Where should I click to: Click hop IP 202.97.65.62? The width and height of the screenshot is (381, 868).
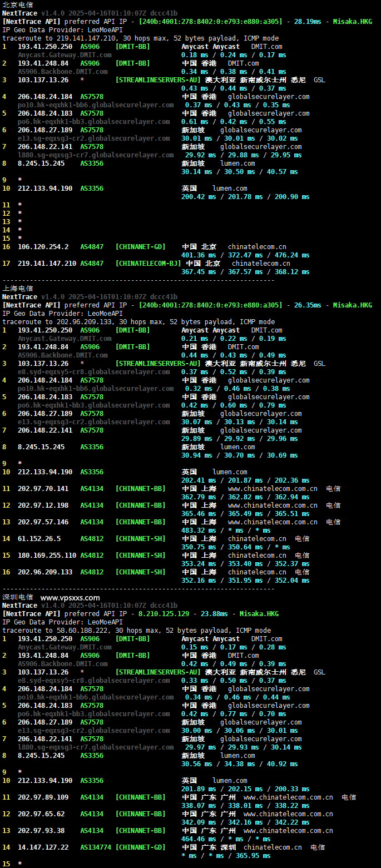pyautogui.click(x=41, y=814)
